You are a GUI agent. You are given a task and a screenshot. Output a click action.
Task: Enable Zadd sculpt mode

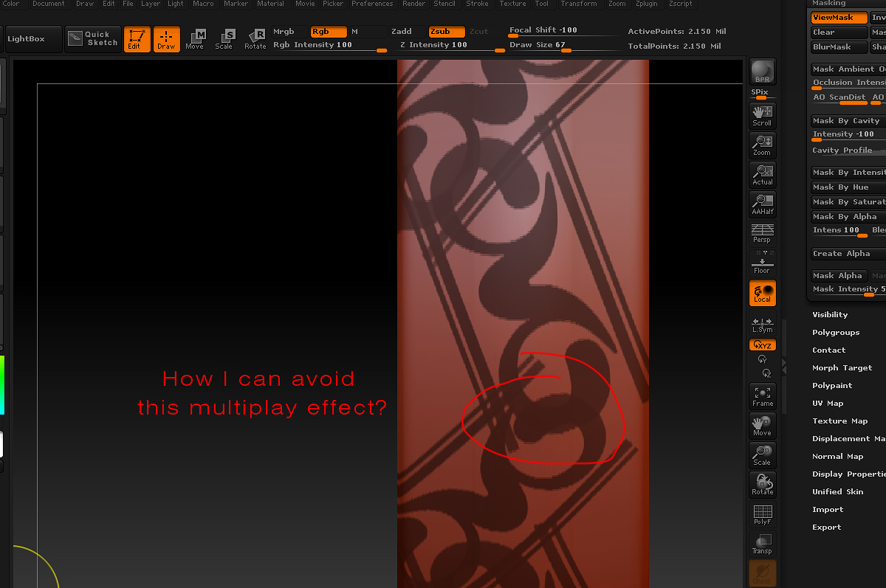click(408, 32)
